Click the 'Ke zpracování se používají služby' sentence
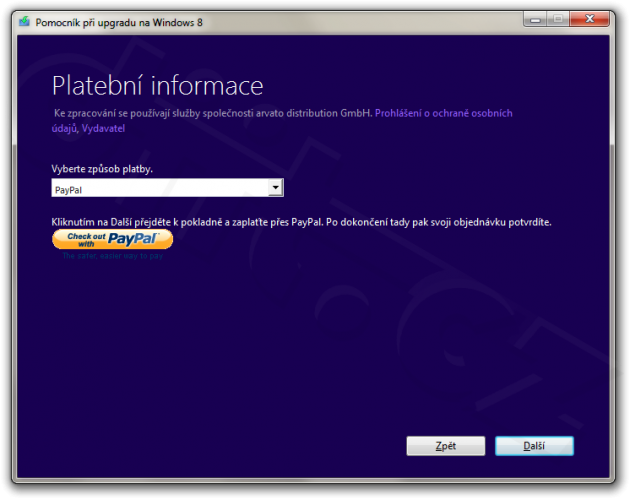The width and height of the screenshot is (630, 500). point(213,113)
